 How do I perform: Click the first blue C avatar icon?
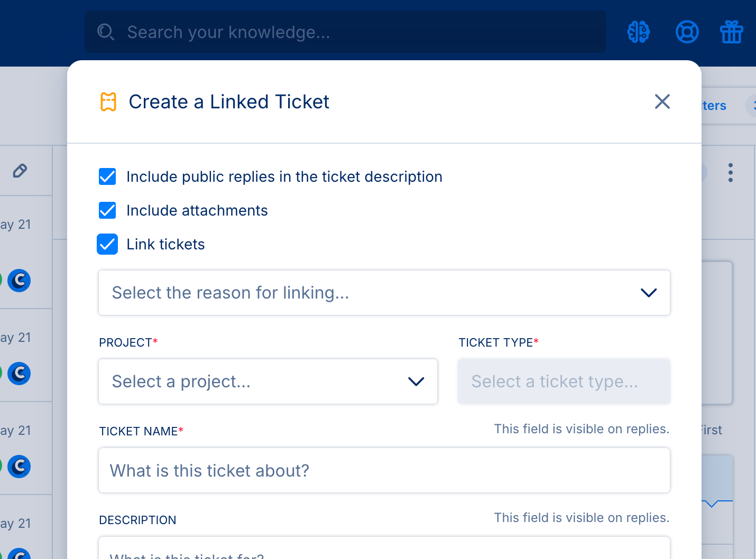pyautogui.click(x=20, y=281)
